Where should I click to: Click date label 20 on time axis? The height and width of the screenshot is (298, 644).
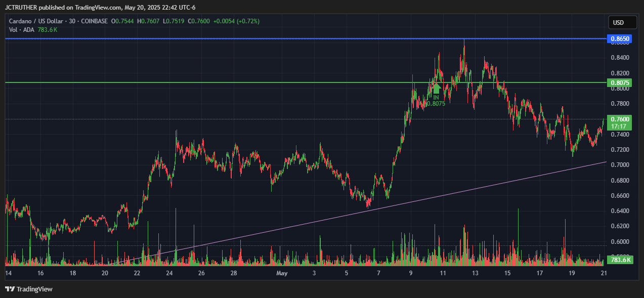(x=105, y=273)
